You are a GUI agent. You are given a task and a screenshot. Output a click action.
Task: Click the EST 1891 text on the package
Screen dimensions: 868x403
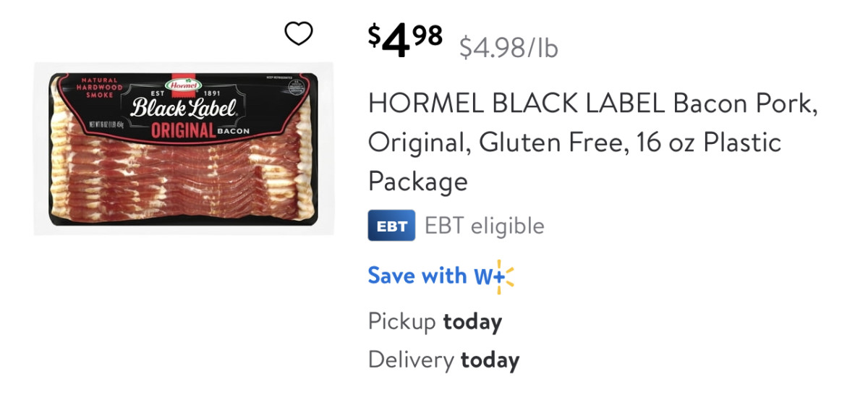pyautogui.click(x=182, y=95)
